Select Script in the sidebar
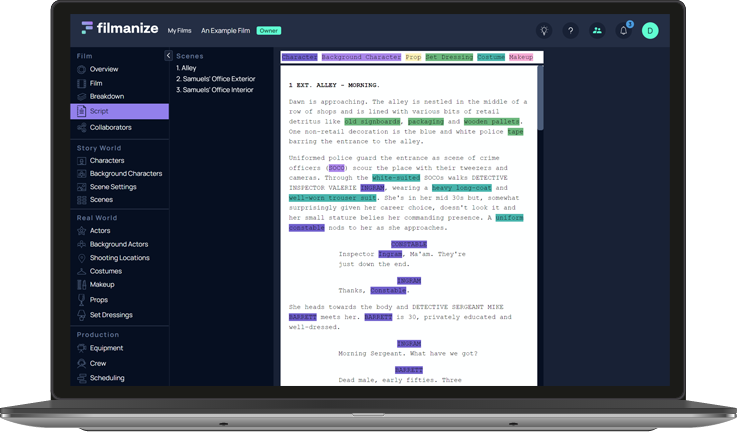 tap(98, 111)
